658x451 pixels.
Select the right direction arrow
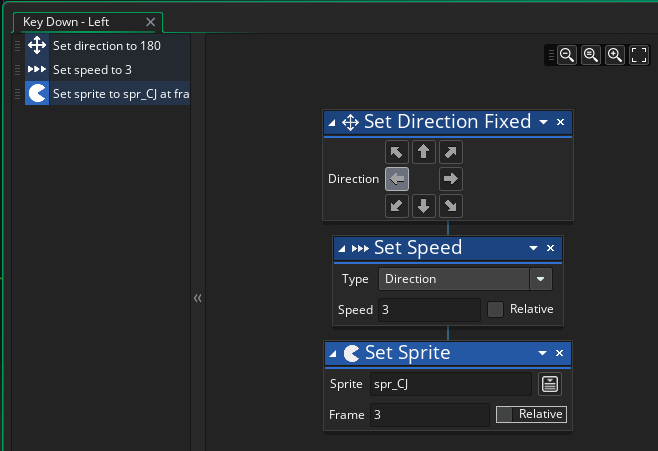pos(451,179)
